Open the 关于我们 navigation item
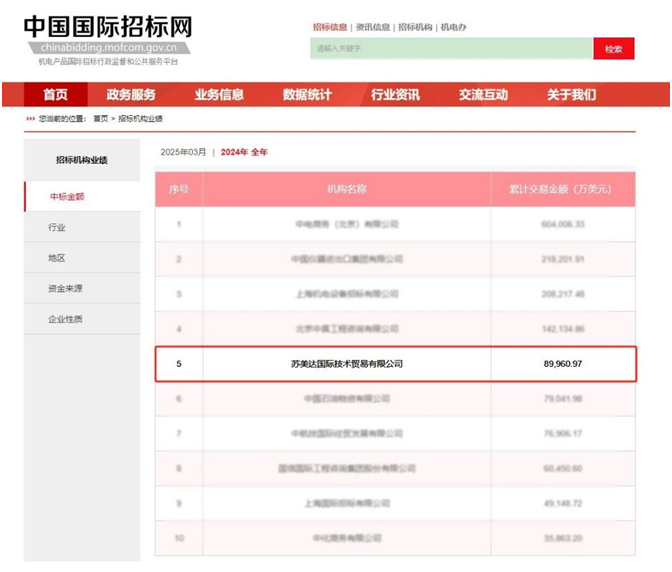Screen dimensions: 672x572 click(571, 95)
